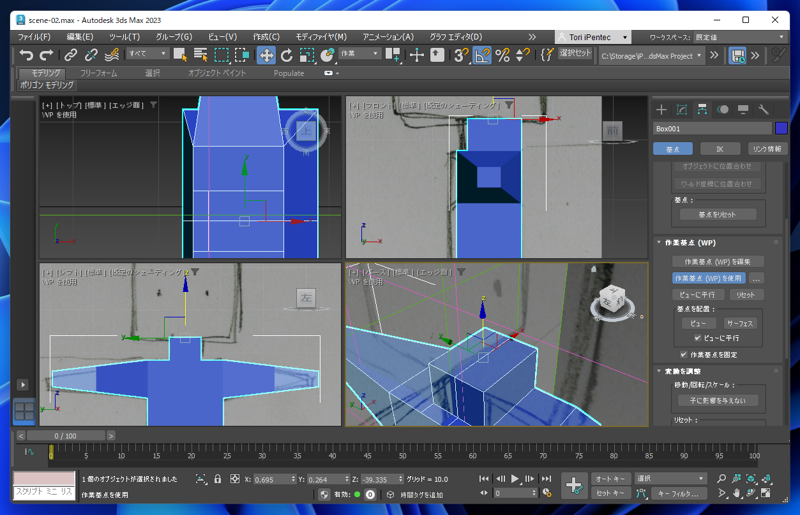Toggle 作業基点 (WP) を使用 button
This screenshot has width=800, height=515.
[708, 278]
